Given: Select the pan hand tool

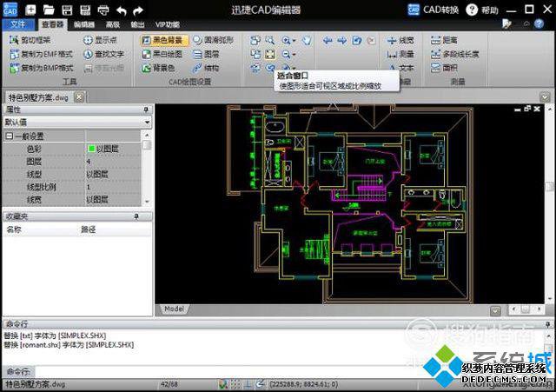Looking at the screenshot, I should pos(307,41).
